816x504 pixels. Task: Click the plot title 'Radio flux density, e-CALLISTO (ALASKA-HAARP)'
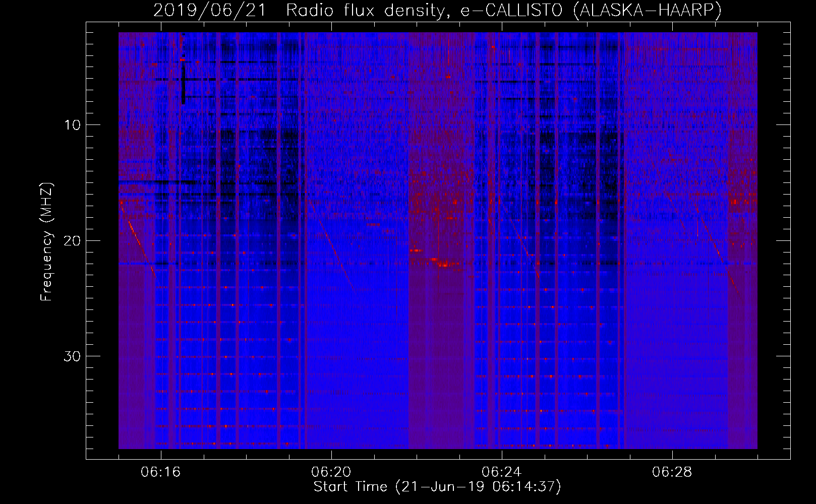(x=504, y=10)
